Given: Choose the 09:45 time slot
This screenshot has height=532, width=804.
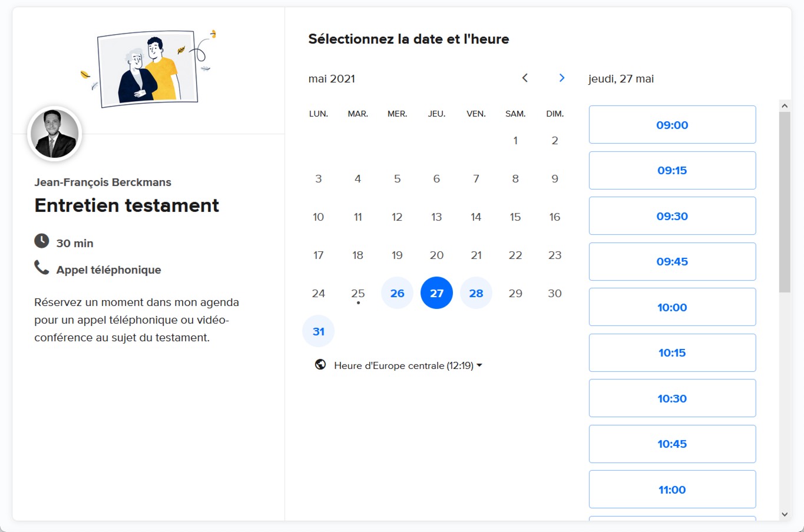Looking at the screenshot, I should 672,261.
